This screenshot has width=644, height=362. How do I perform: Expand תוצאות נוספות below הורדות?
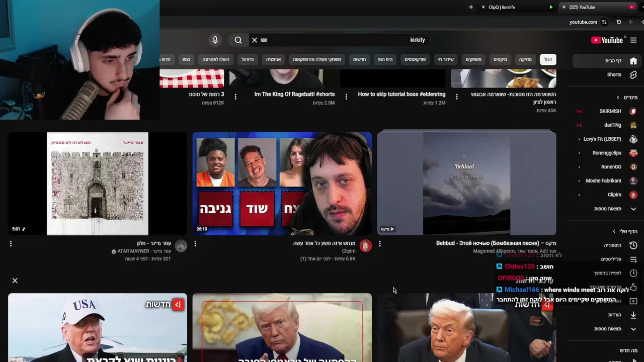tap(608, 329)
